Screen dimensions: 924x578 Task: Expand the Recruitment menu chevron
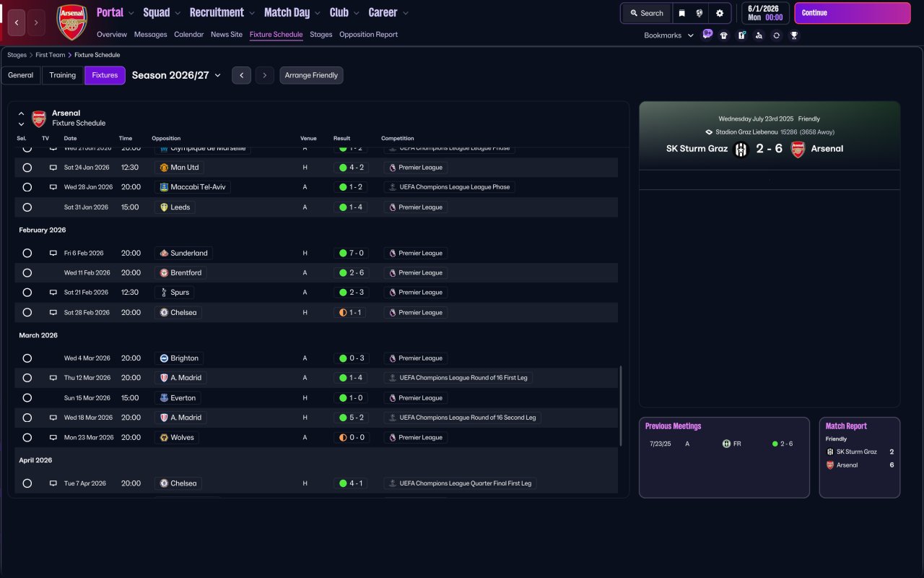point(251,13)
